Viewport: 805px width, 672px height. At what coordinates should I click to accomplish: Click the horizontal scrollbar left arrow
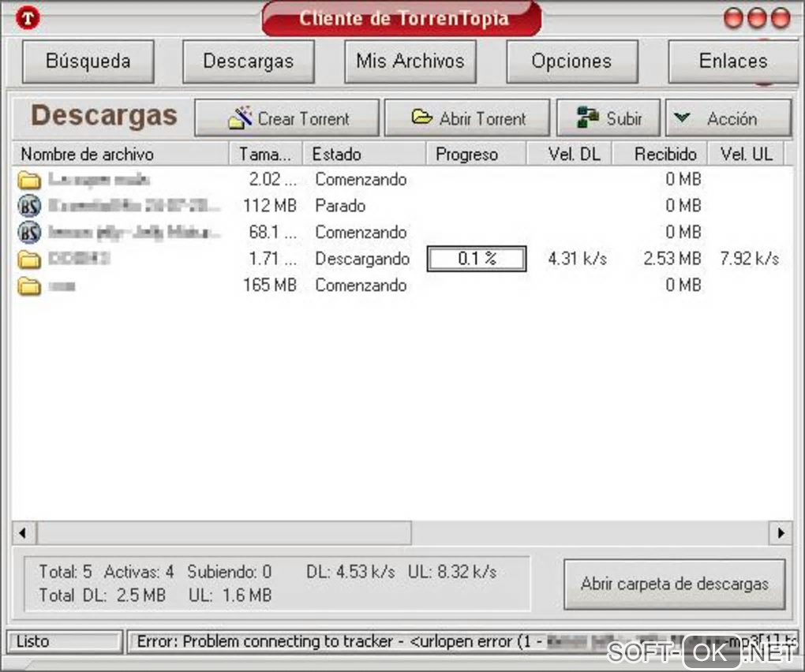(x=23, y=533)
